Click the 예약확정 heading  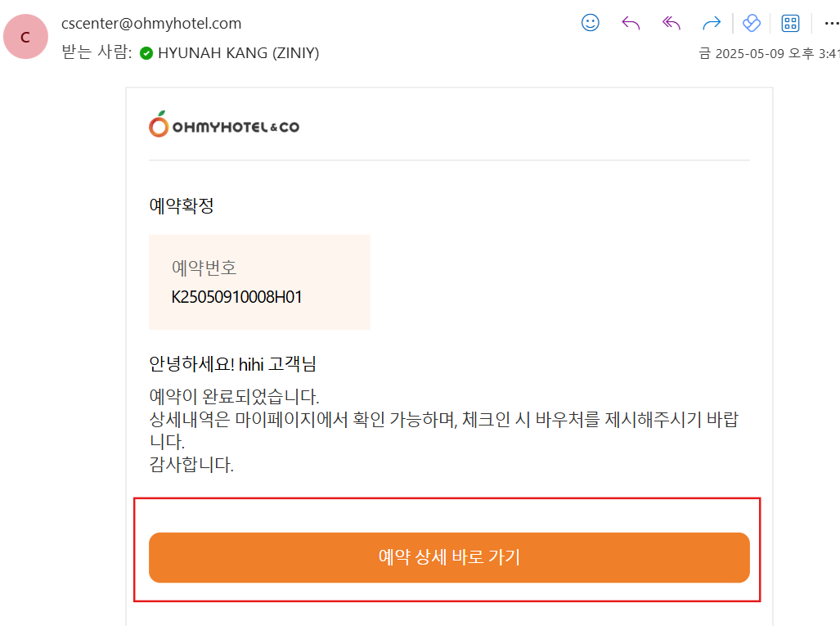point(182,206)
